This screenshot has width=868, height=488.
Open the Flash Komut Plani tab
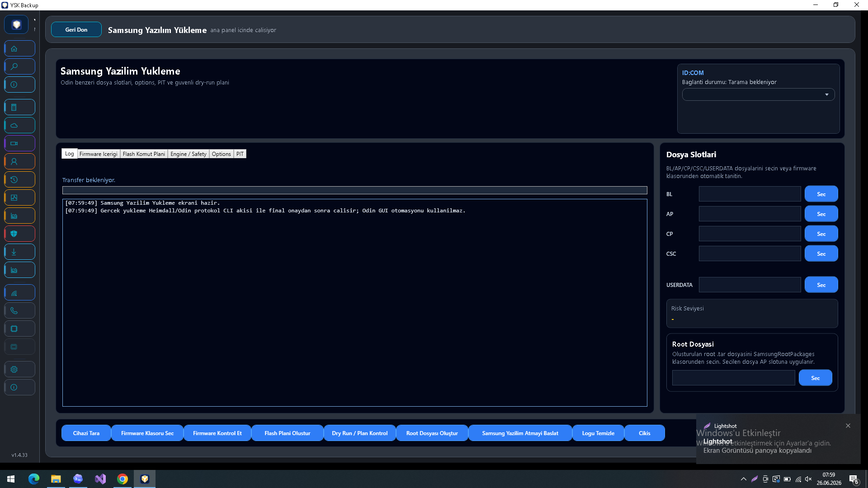[144, 154]
